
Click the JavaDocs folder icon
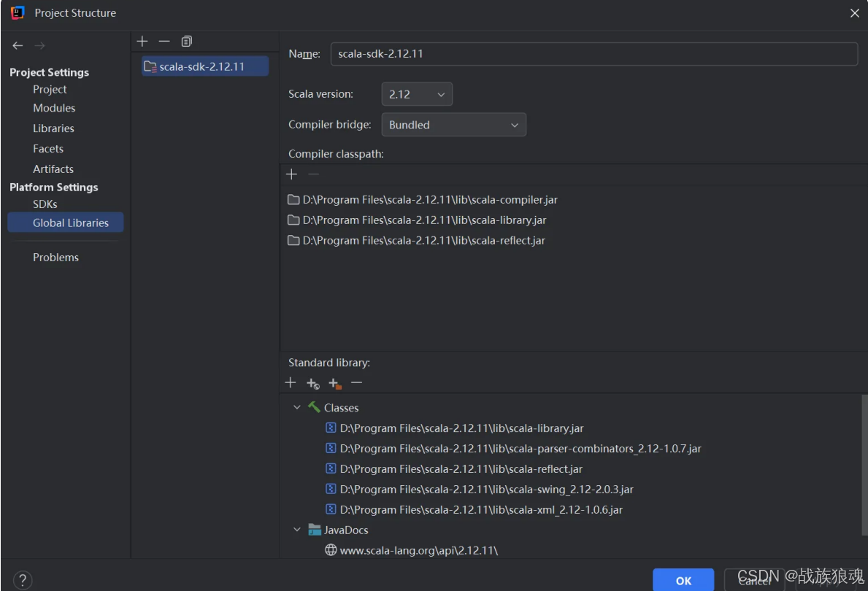pos(315,530)
